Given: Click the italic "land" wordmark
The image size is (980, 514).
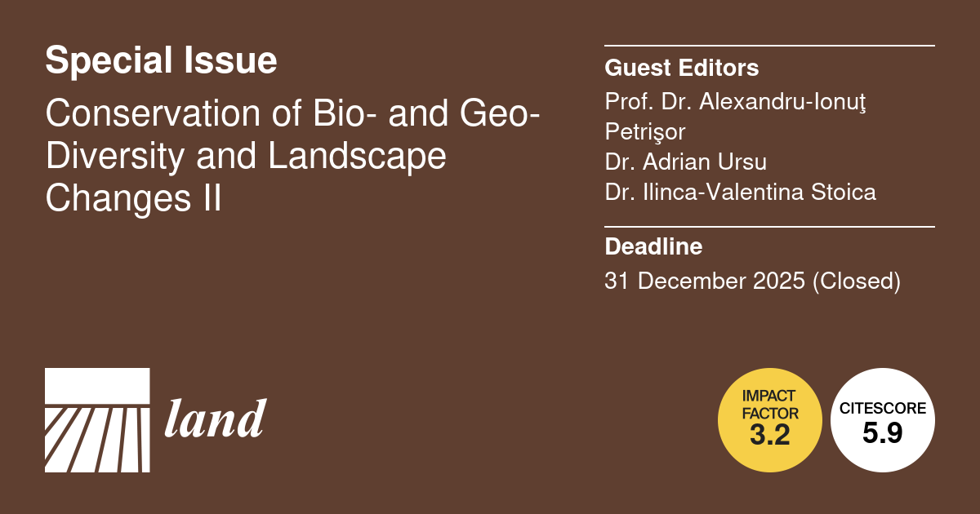Looking at the screenshot, I should [215, 419].
